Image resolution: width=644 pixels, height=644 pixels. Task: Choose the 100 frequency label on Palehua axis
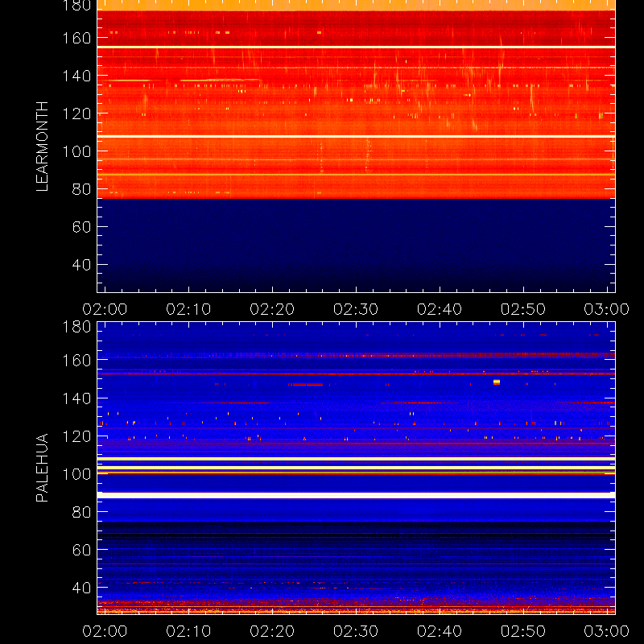(76, 474)
